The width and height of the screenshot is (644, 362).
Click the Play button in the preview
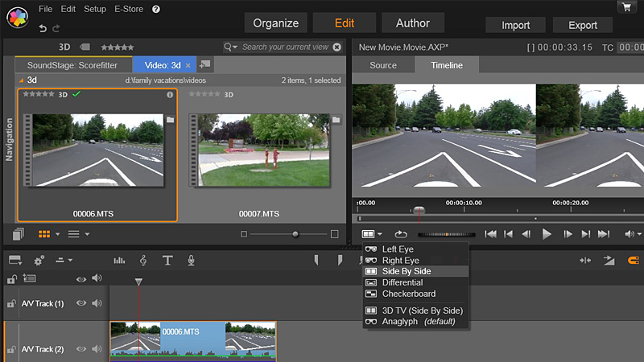(547, 234)
